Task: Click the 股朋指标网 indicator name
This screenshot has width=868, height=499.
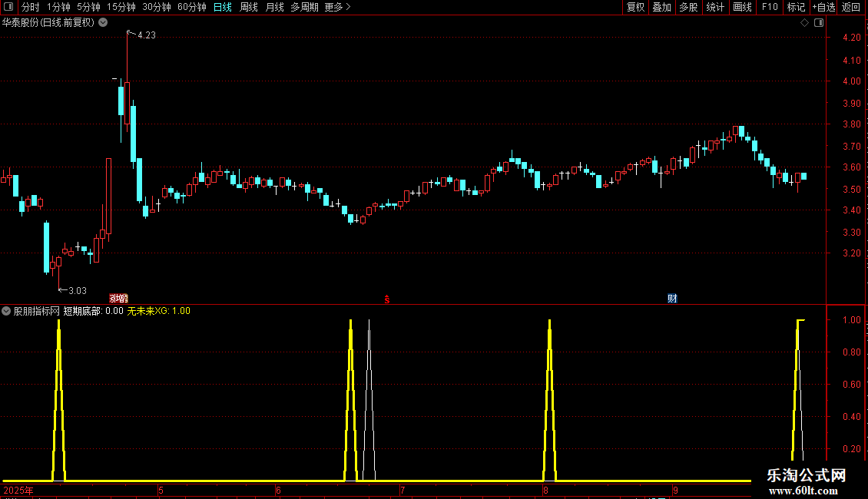Action: [x=37, y=311]
